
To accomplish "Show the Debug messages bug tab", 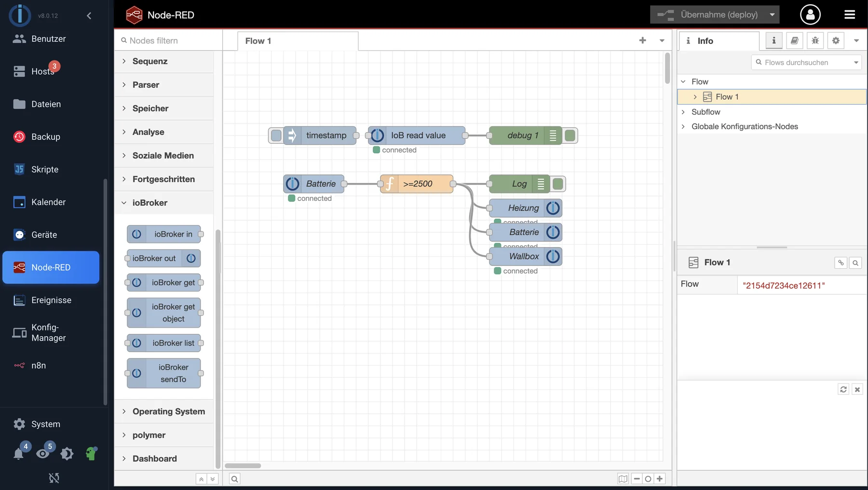I will click(x=815, y=41).
